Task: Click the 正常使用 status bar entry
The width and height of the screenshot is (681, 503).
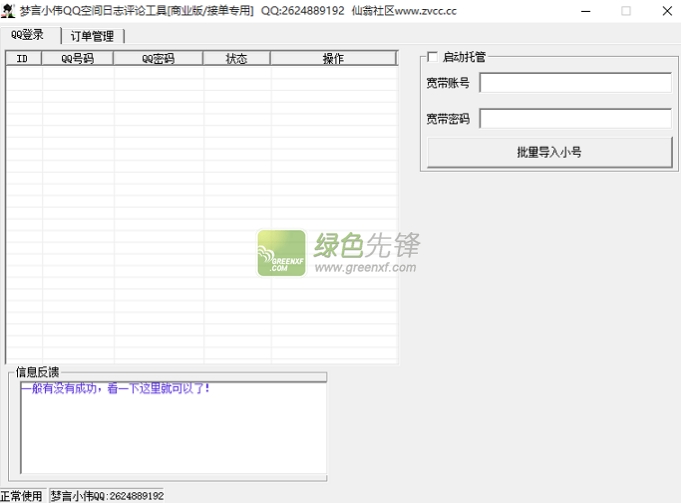Action: coord(21,496)
